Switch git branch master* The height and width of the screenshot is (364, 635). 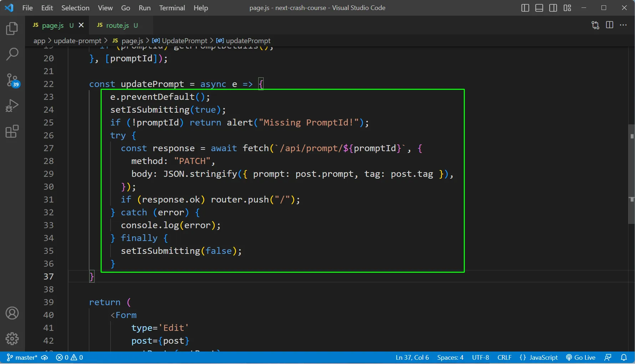22,358
